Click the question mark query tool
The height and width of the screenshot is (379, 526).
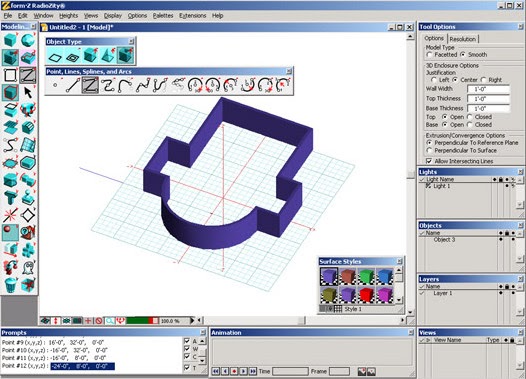[x=28, y=232]
